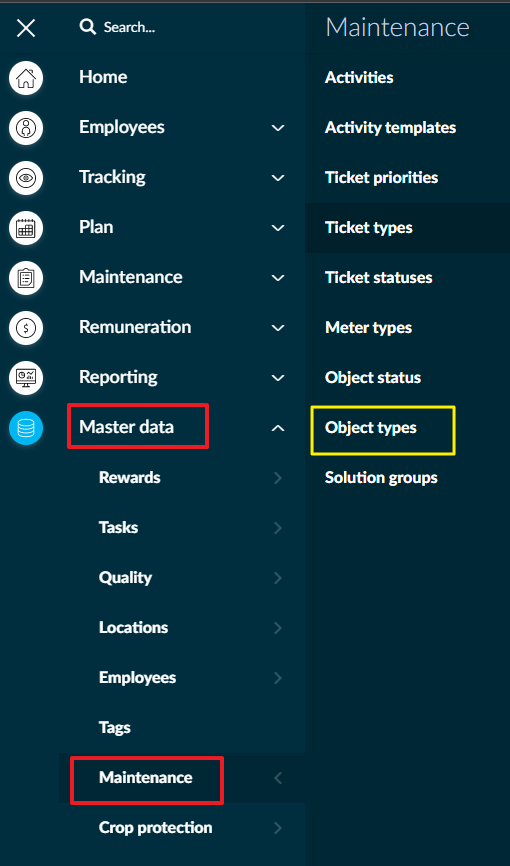510x866 pixels.
Task: Click the Tracking eye icon
Action: (x=26, y=178)
